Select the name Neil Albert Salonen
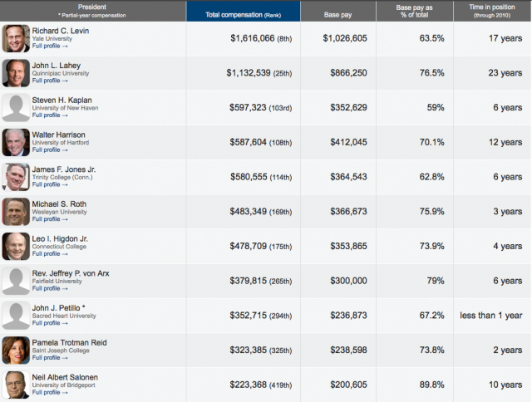 click(65, 377)
